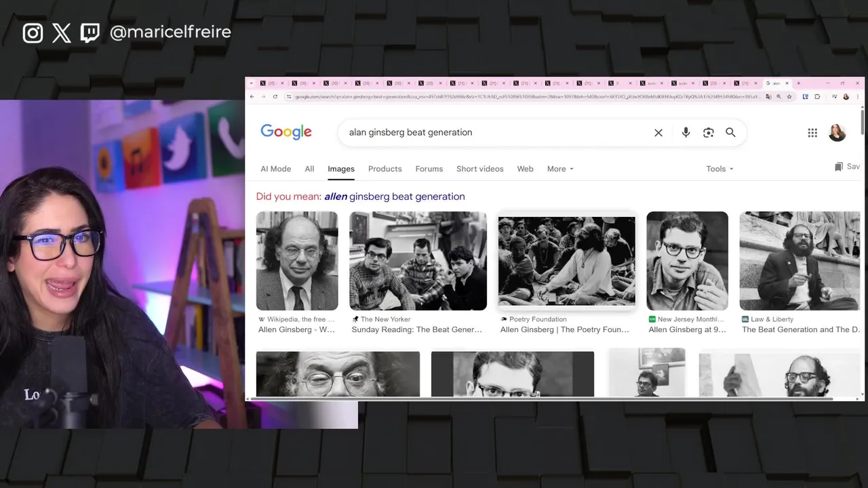This screenshot has height=488, width=868.
Task: Open second-row dark-background man with glasses thumbnail
Action: (x=513, y=373)
